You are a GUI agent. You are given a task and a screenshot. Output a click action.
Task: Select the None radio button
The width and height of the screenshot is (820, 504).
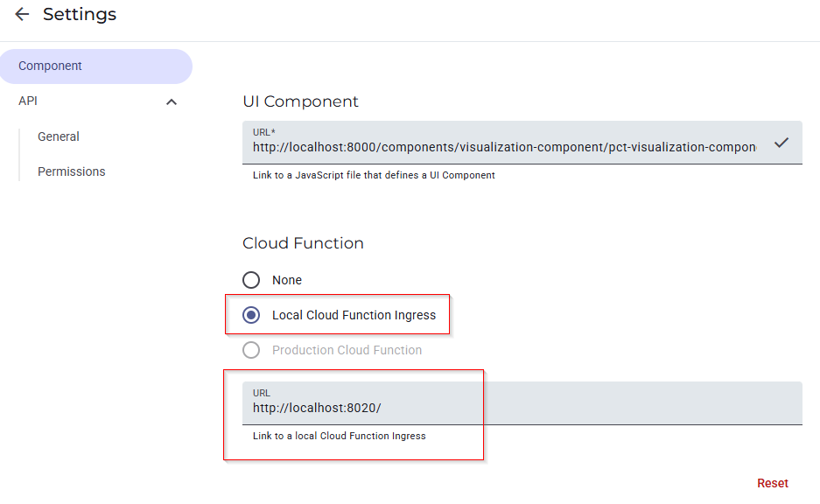pos(251,280)
